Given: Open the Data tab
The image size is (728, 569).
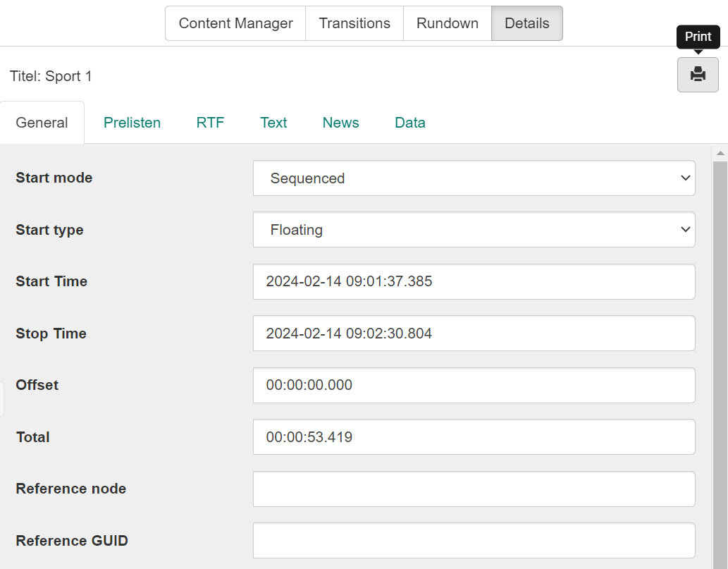Looking at the screenshot, I should click(x=409, y=123).
